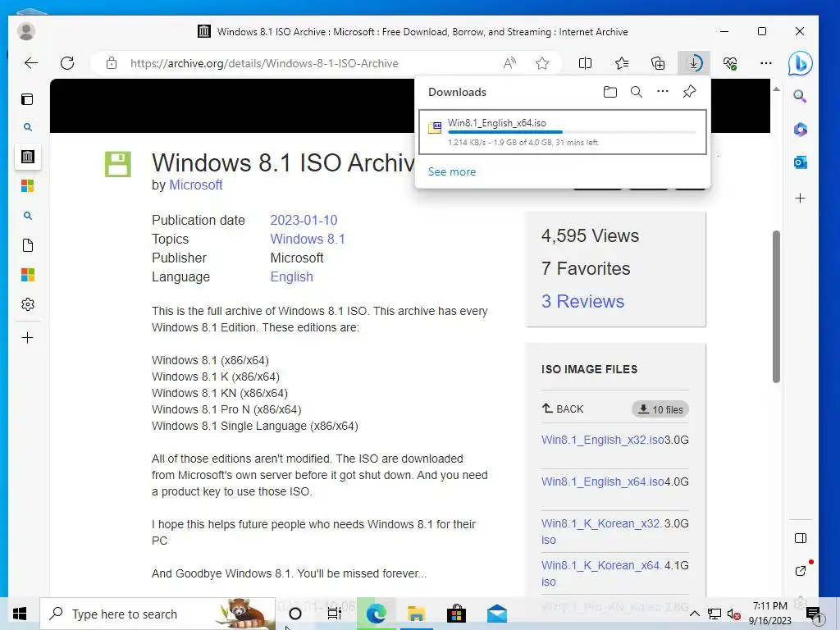Viewport: 840px width, 630px height.
Task: Open Bing Chat sidebar button
Action: [801, 63]
